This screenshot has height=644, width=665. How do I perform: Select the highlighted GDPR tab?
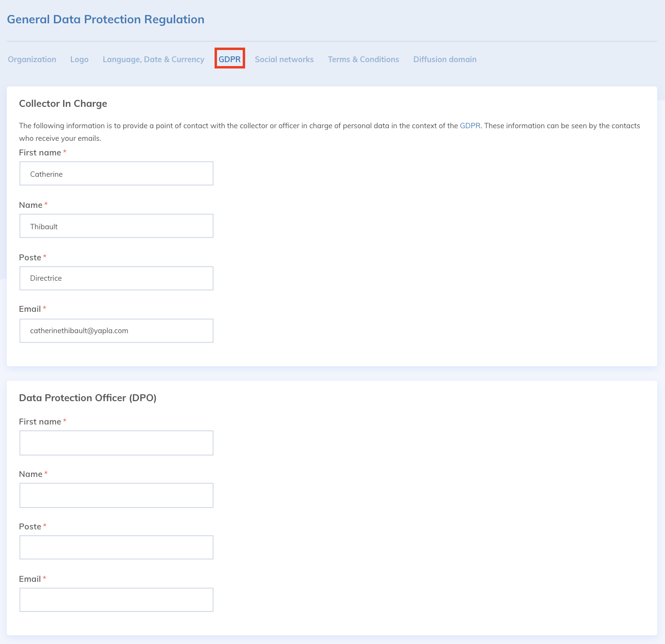[230, 59]
